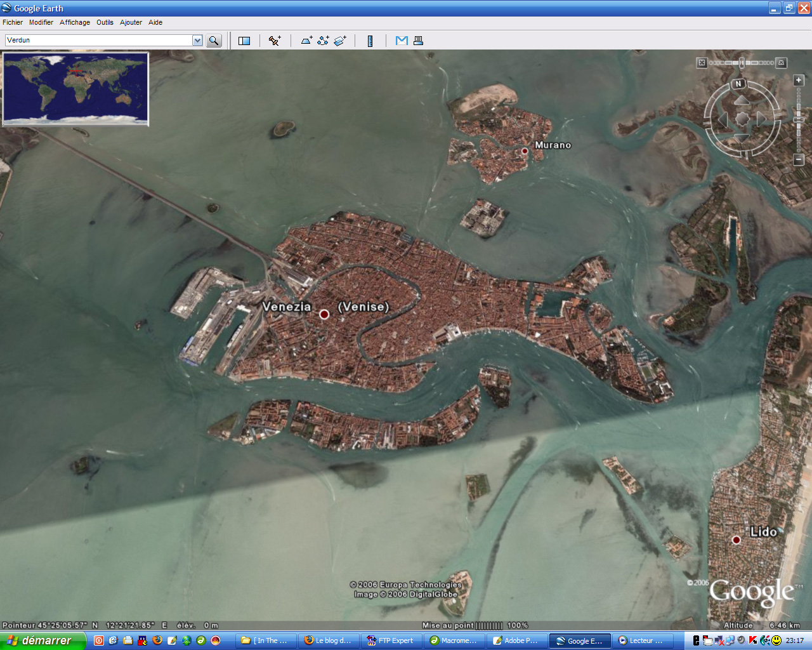Viewport: 812px width, 650px height.
Task: Click the Murano label text
Action: tap(553, 145)
